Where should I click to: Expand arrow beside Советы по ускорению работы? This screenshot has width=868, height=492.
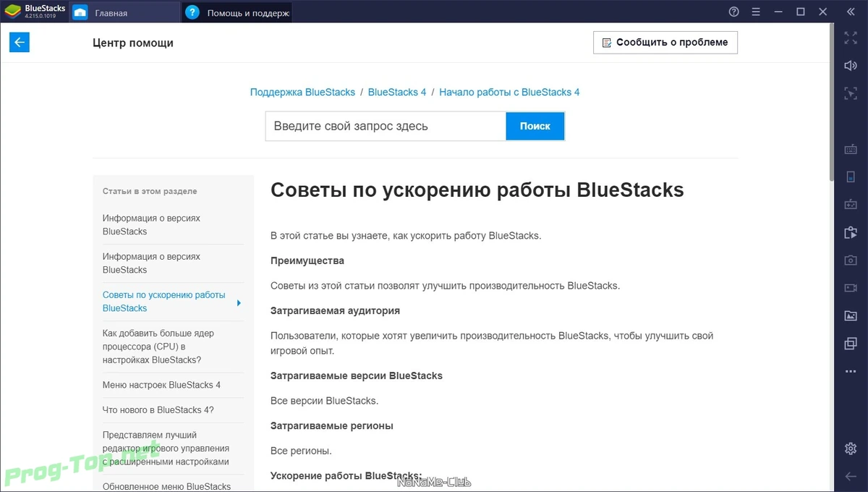(x=239, y=302)
